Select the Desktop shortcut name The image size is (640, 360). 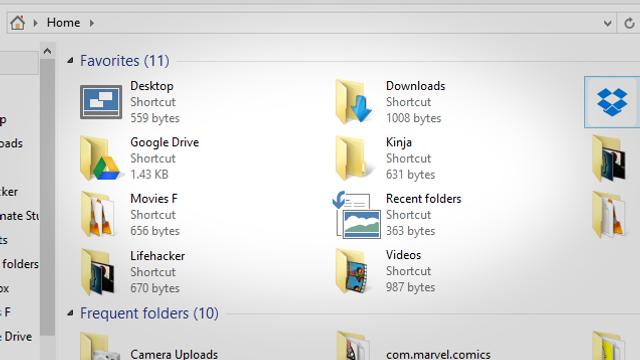152,86
